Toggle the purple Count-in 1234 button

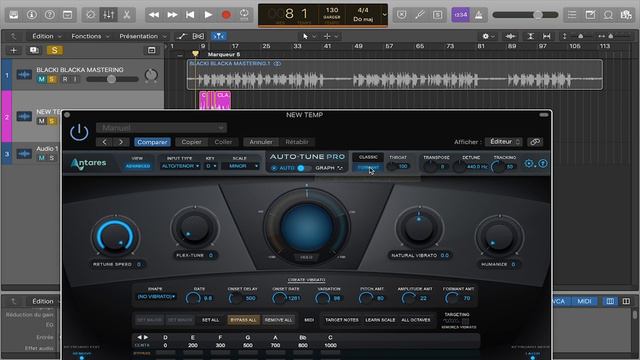tap(460, 15)
